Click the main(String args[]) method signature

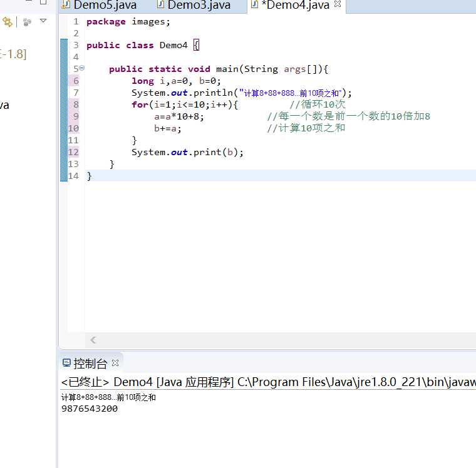pyautogui.click(x=219, y=69)
